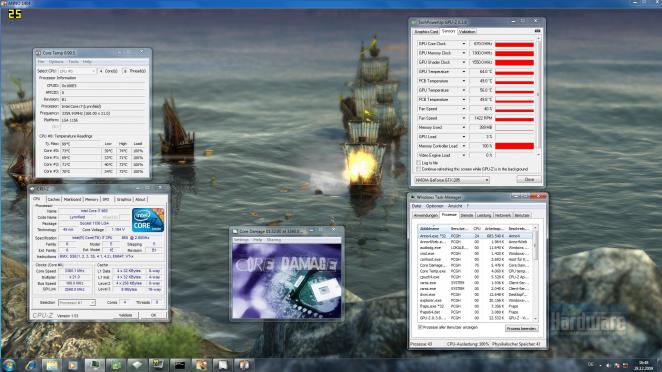This screenshot has height=372, width=662.
Task: Open GPU Core Clock sensor dropdown
Action: click(x=464, y=43)
